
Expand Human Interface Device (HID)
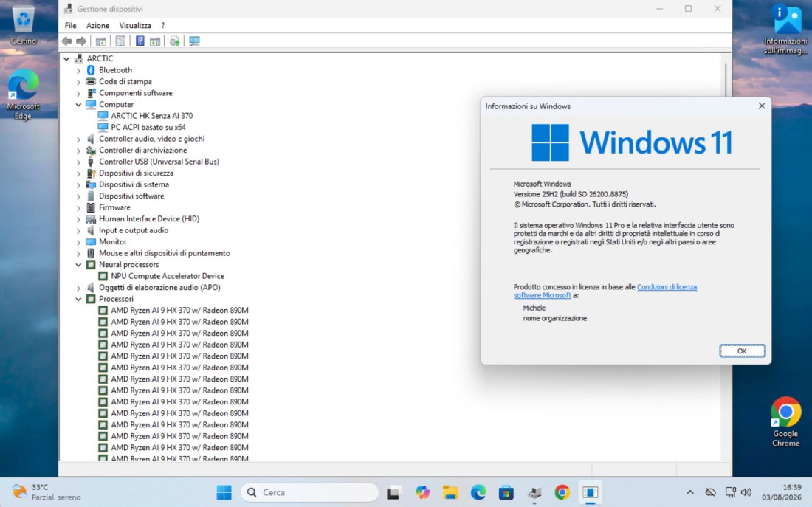click(78, 218)
